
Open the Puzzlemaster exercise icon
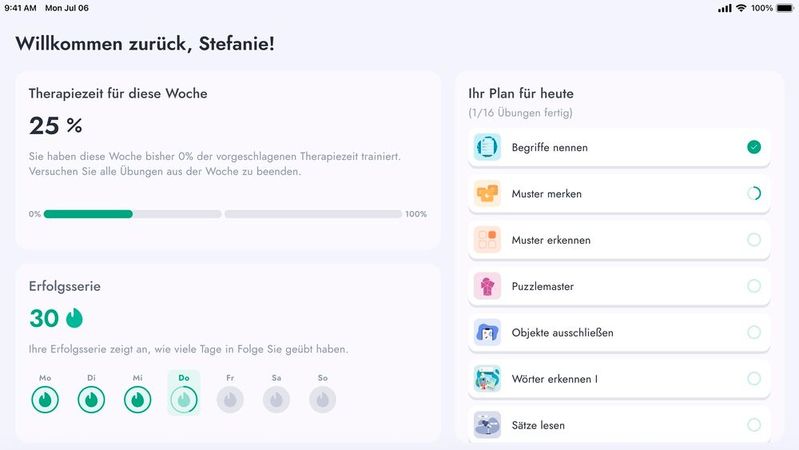click(x=487, y=286)
